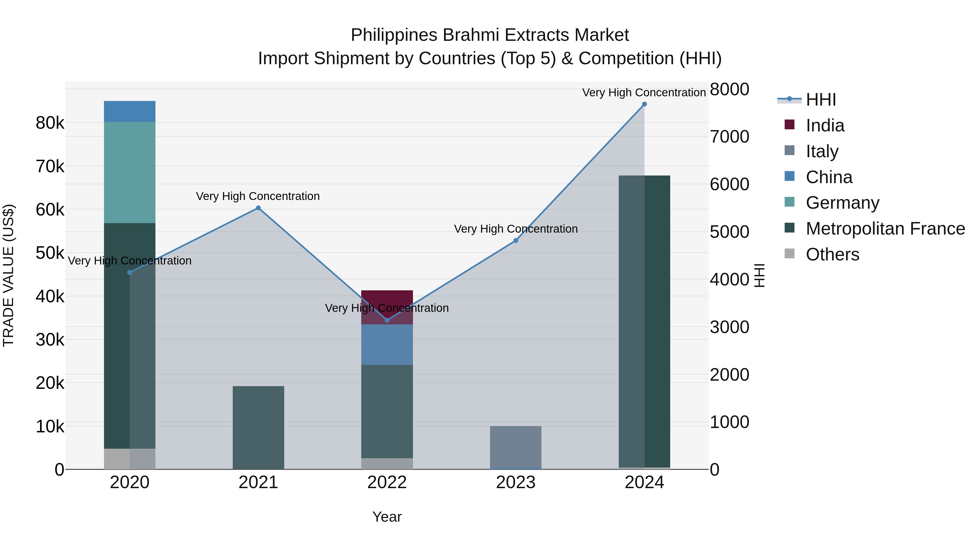Select the 2021 HHI data point
The height and width of the screenshot is (551, 980).
pyautogui.click(x=258, y=208)
